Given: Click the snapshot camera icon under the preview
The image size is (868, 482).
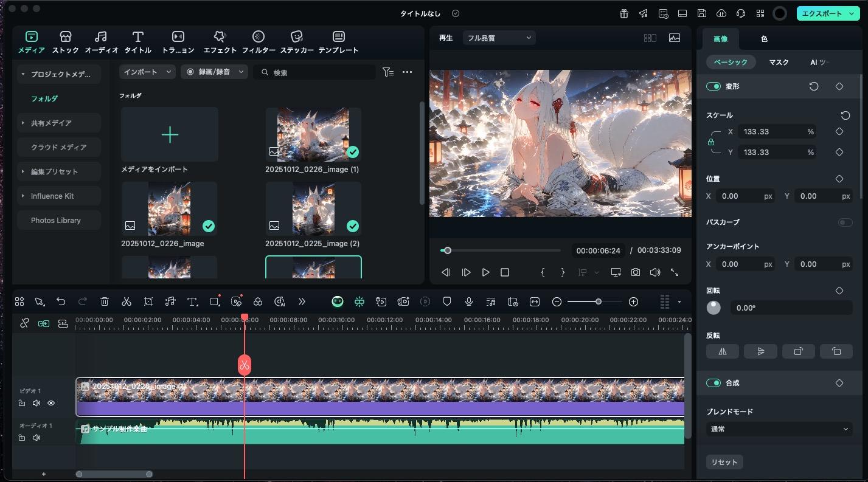Looking at the screenshot, I should (635, 272).
